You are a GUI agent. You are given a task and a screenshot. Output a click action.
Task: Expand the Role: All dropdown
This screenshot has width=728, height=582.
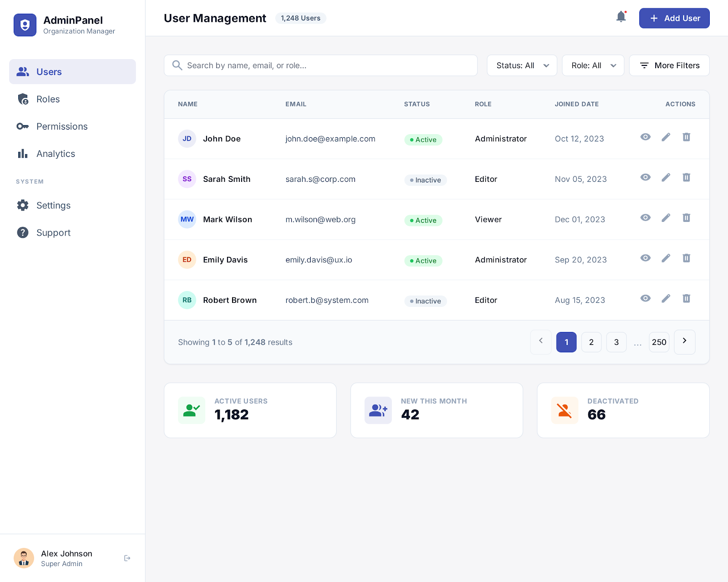[x=593, y=65]
